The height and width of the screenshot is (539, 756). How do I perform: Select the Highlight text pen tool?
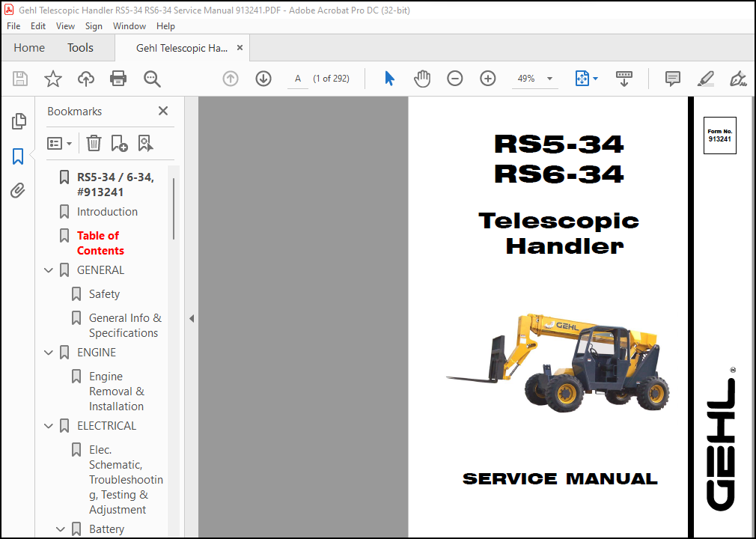(x=705, y=79)
